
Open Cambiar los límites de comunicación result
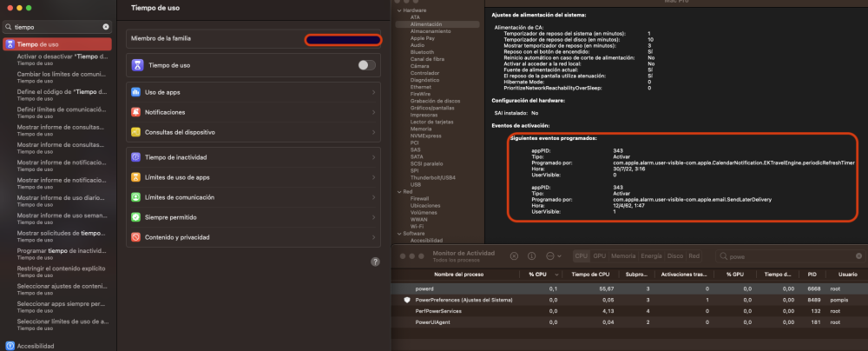pos(61,77)
